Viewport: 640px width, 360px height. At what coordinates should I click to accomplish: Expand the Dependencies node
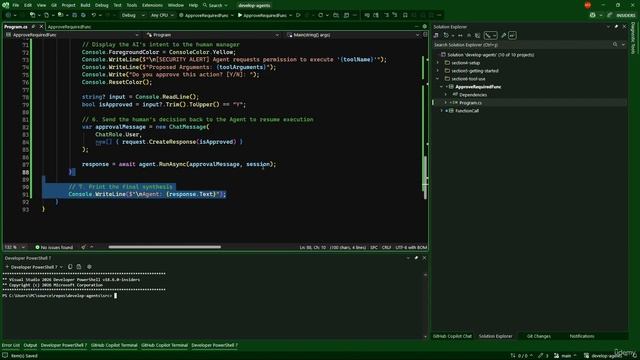[x=446, y=95]
